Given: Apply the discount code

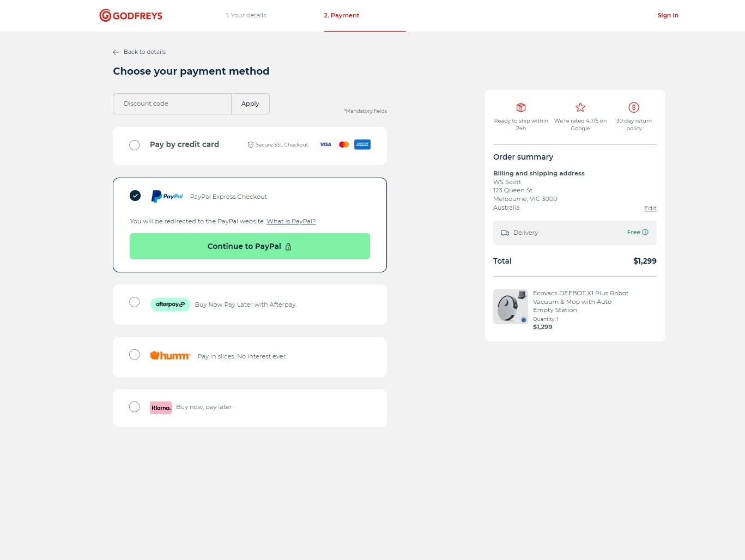Looking at the screenshot, I should (x=250, y=104).
